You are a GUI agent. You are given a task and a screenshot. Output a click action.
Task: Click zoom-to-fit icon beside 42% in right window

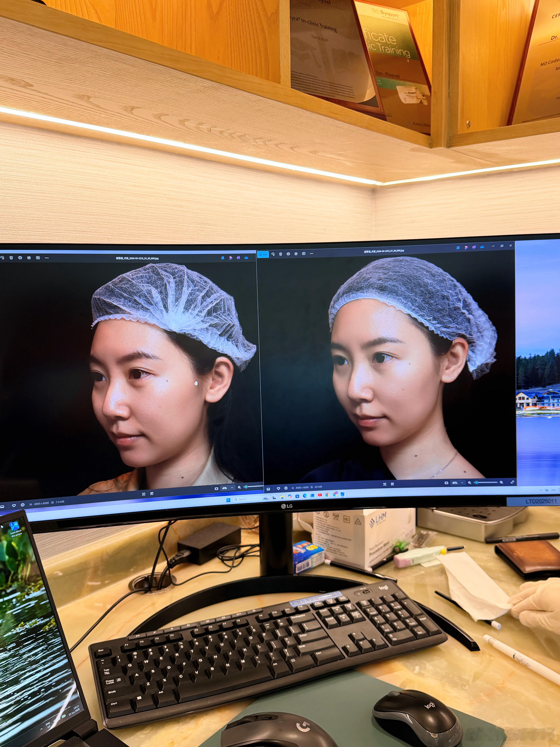click(x=446, y=483)
